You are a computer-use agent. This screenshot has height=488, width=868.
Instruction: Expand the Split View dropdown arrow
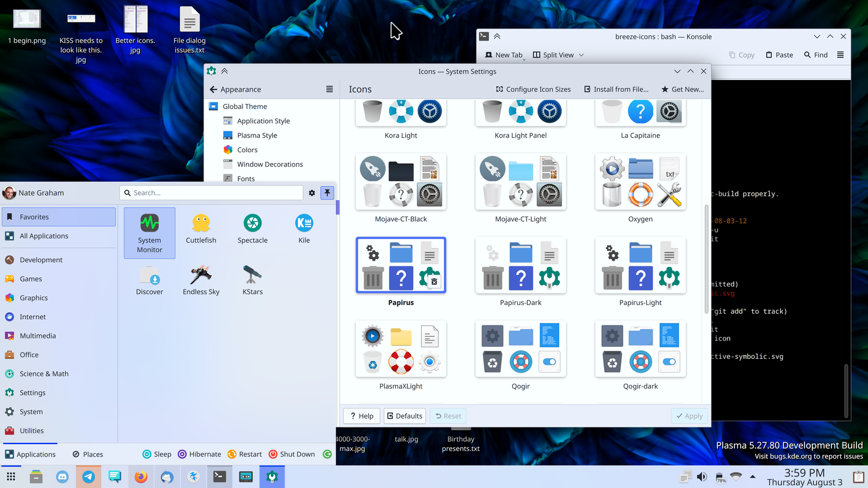point(582,55)
